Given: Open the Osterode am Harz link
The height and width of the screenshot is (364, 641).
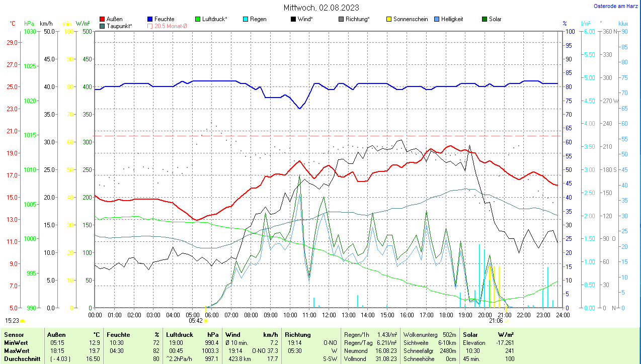Looking at the screenshot, I should 616,6.
